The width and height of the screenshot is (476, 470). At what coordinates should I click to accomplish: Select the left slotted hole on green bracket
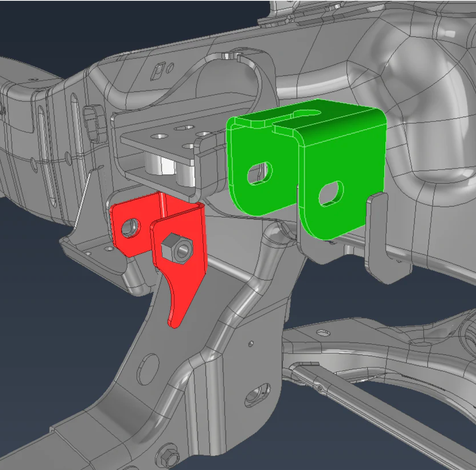click(x=260, y=172)
